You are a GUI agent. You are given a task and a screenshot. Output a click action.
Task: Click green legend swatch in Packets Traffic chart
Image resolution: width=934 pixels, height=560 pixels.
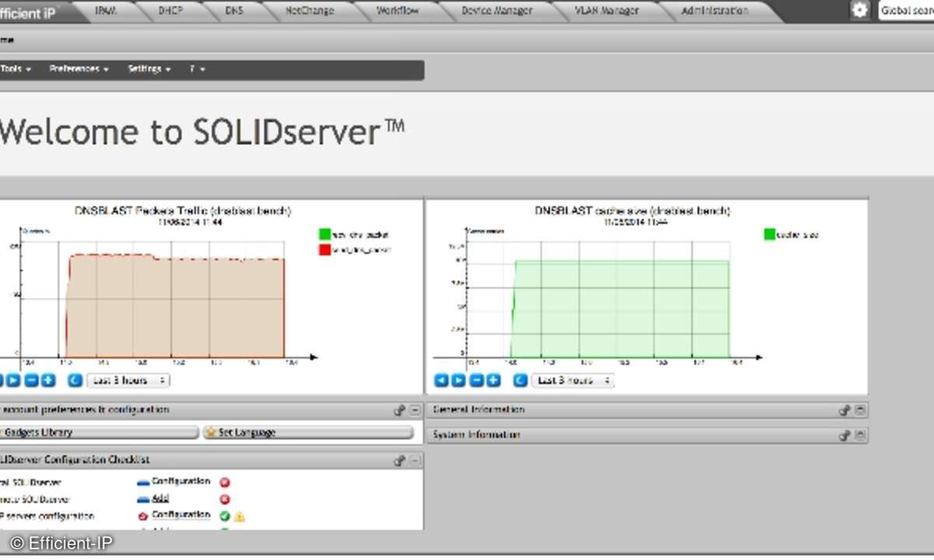(325, 234)
